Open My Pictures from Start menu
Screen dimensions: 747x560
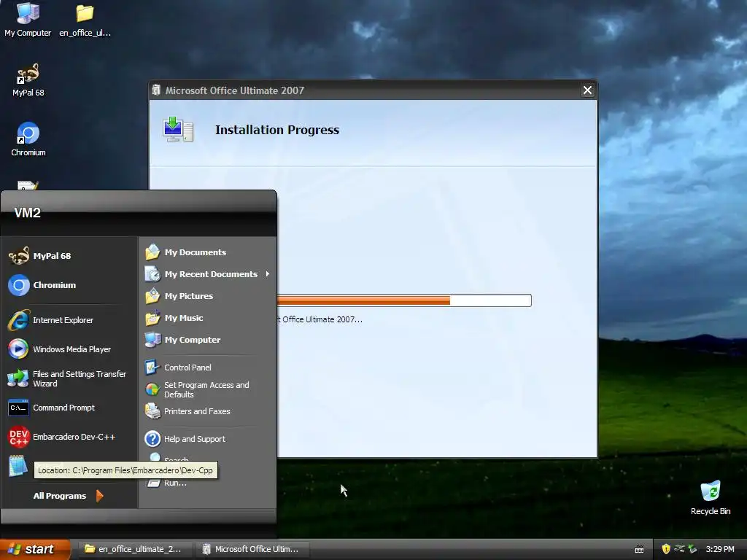point(207,296)
